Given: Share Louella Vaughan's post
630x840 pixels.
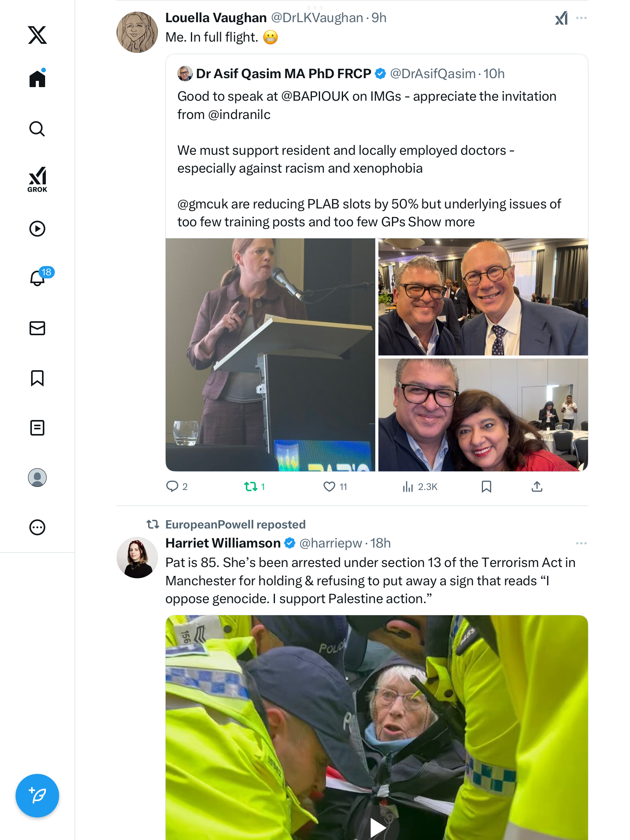Looking at the screenshot, I should point(537,486).
